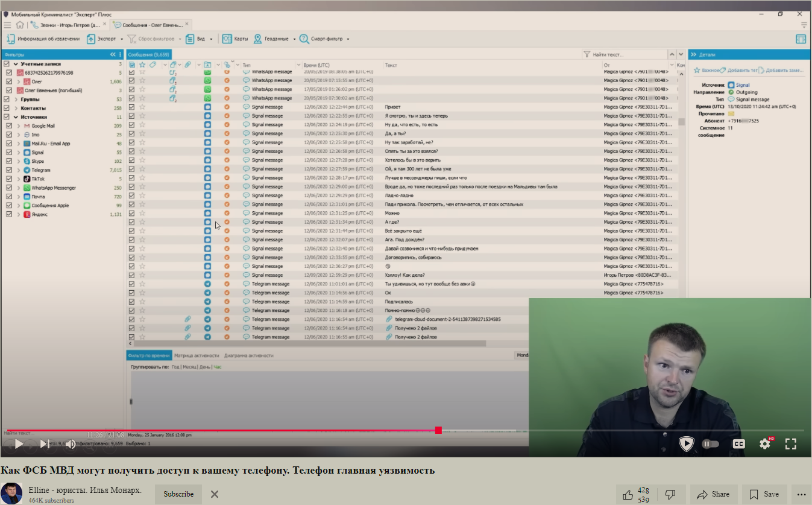
Task: Switch to the Звонки - Игорь Петров tab
Action: (x=66, y=25)
